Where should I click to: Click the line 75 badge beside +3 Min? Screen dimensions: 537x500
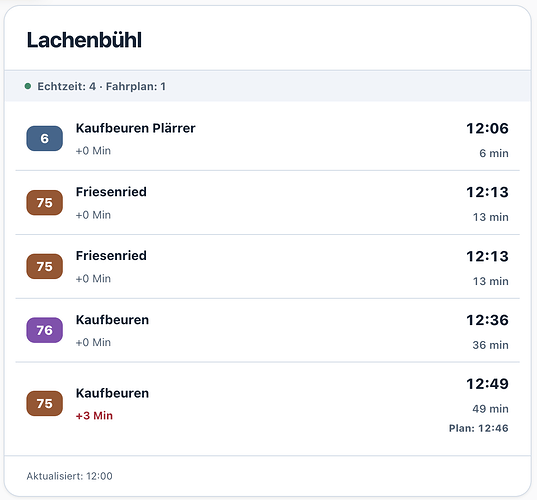(45, 403)
